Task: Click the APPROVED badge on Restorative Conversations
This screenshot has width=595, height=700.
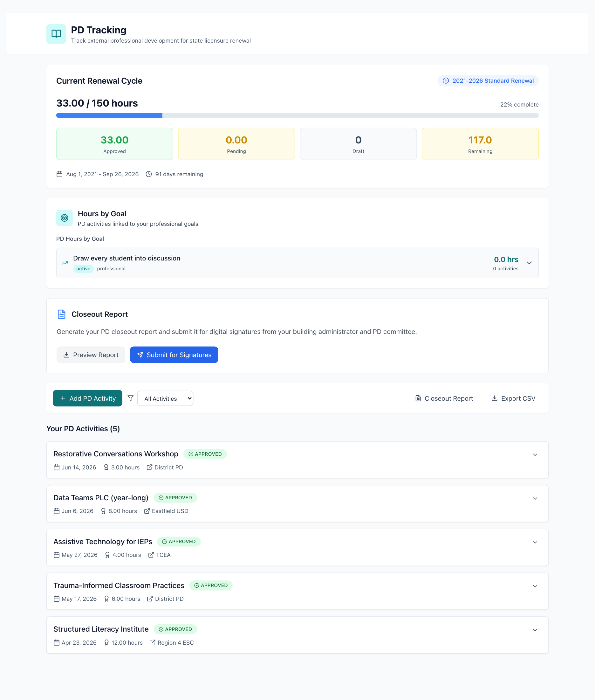Action: click(x=205, y=454)
